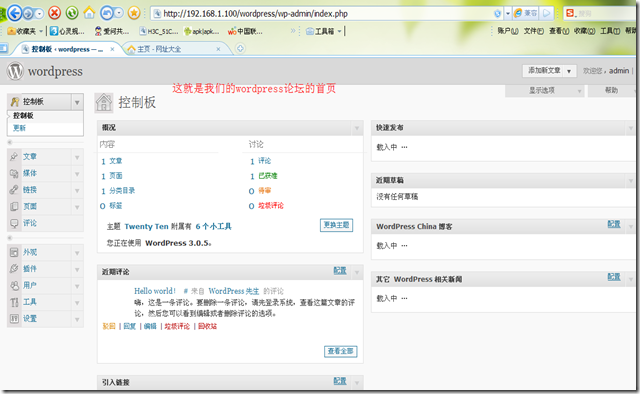Viewport: 640px width, 394px height.
Task: Click the go arrow beside the address bar
Action: pyautogui.click(x=546, y=13)
